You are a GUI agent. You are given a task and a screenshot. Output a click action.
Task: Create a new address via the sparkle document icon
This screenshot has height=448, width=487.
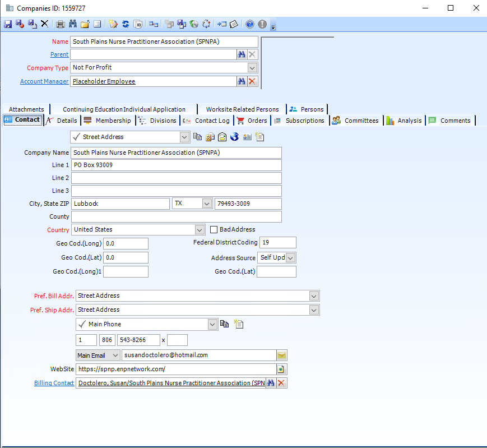(259, 137)
